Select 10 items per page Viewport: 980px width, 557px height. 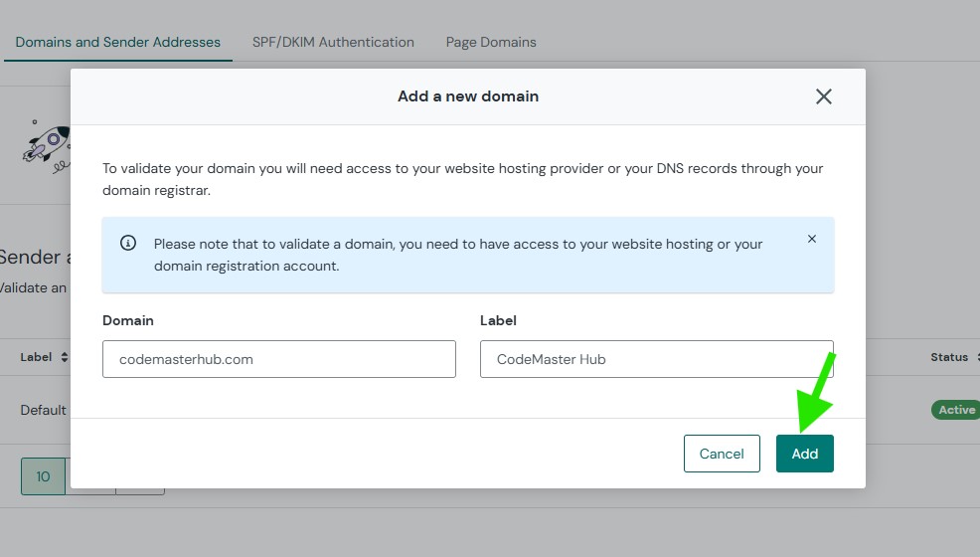(43, 476)
